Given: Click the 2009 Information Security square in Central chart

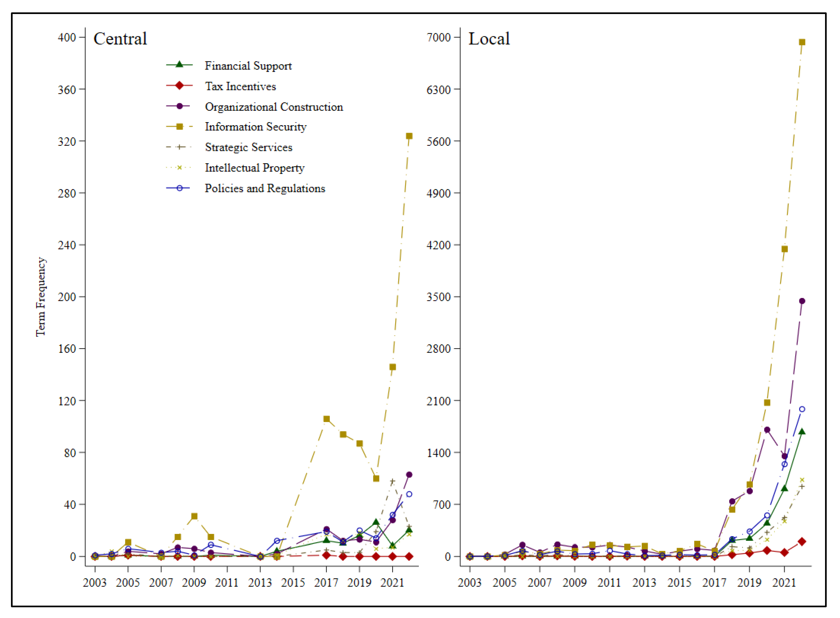Looking at the screenshot, I should coord(194,516).
